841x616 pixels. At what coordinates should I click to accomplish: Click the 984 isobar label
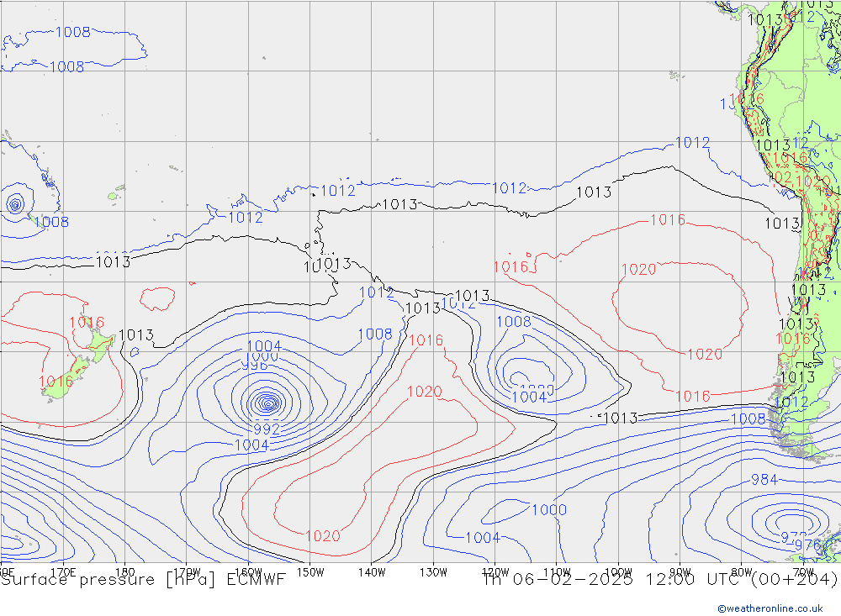[764, 479]
